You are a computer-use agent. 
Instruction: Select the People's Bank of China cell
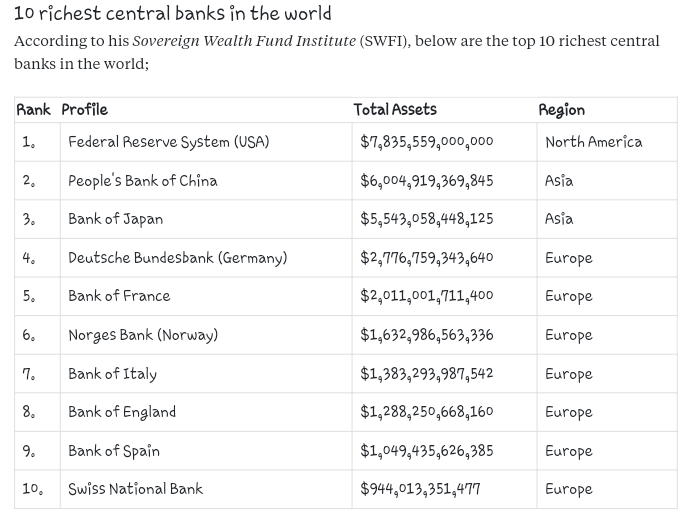142,181
